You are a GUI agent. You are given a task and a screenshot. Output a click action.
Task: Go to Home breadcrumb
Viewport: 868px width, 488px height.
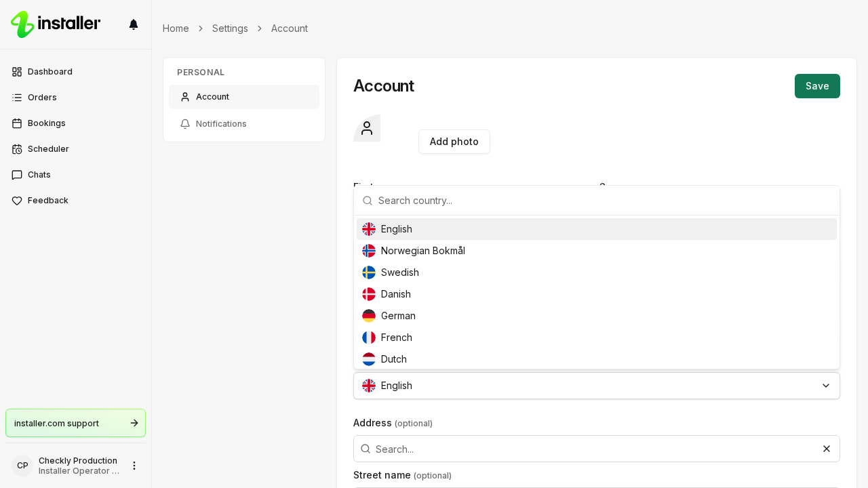[x=176, y=28]
